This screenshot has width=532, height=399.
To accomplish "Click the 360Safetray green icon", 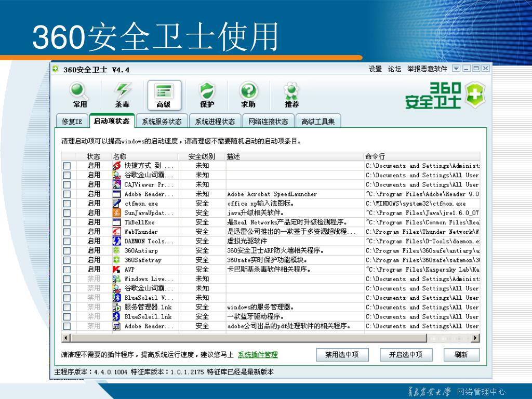I will 116,260.
